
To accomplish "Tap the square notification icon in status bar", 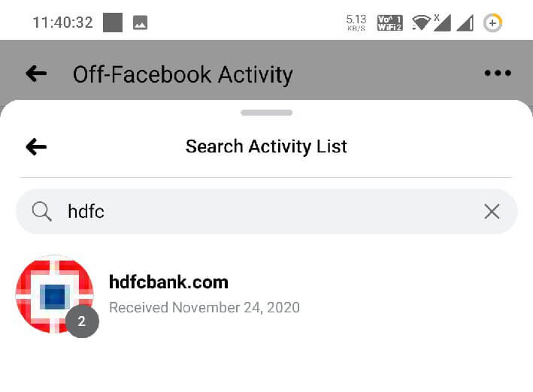I will (112, 23).
